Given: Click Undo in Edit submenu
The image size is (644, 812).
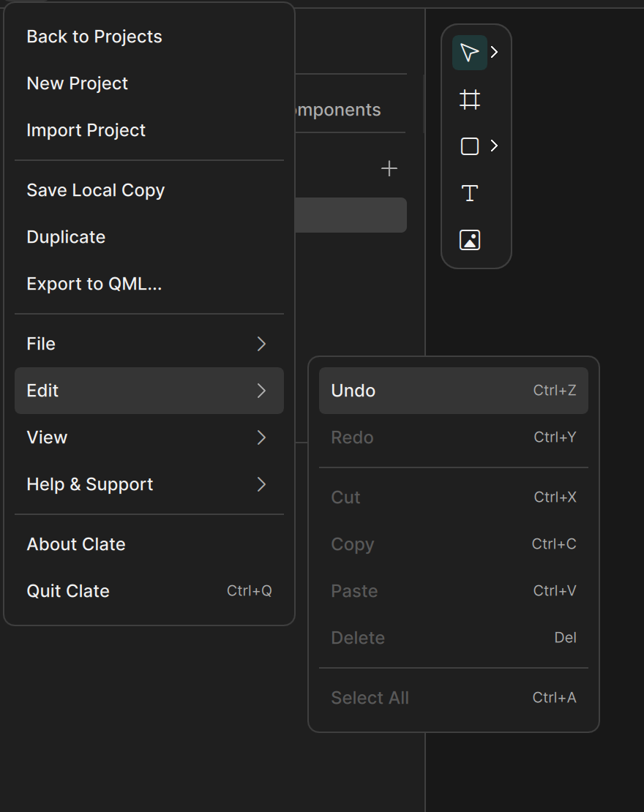Looking at the screenshot, I should pos(453,391).
